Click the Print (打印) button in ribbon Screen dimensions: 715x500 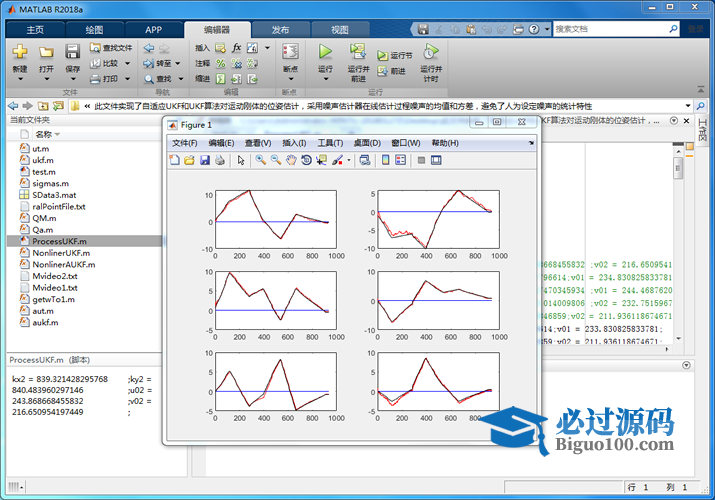(x=104, y=79)
